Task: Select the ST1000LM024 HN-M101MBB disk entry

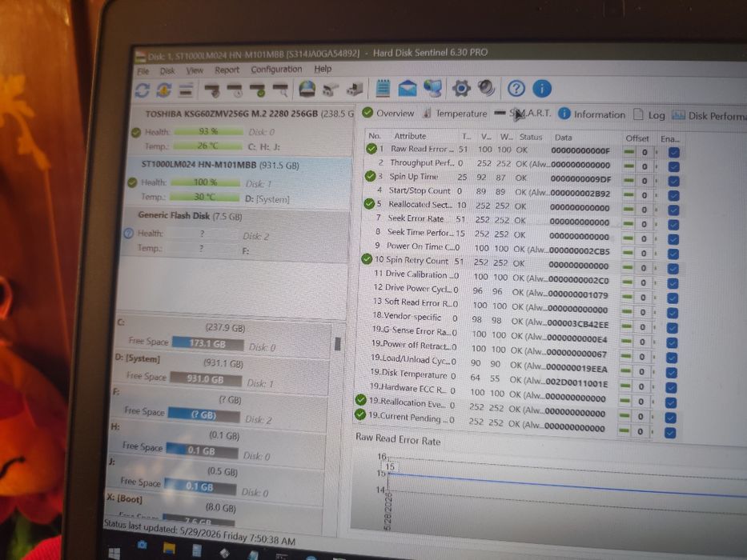Action: pyautogui.click(x=239, y=182)
